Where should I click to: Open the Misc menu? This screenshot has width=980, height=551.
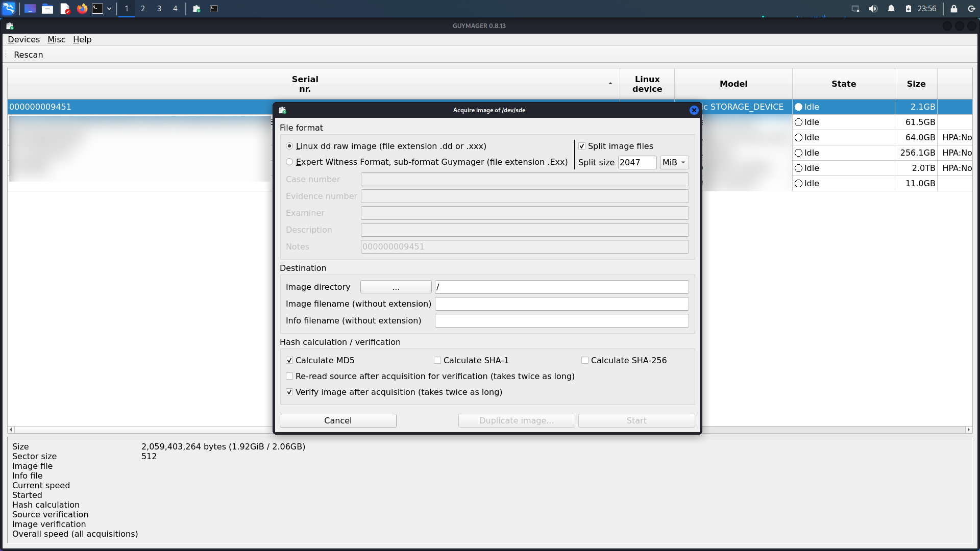click(x=56, y=40)
